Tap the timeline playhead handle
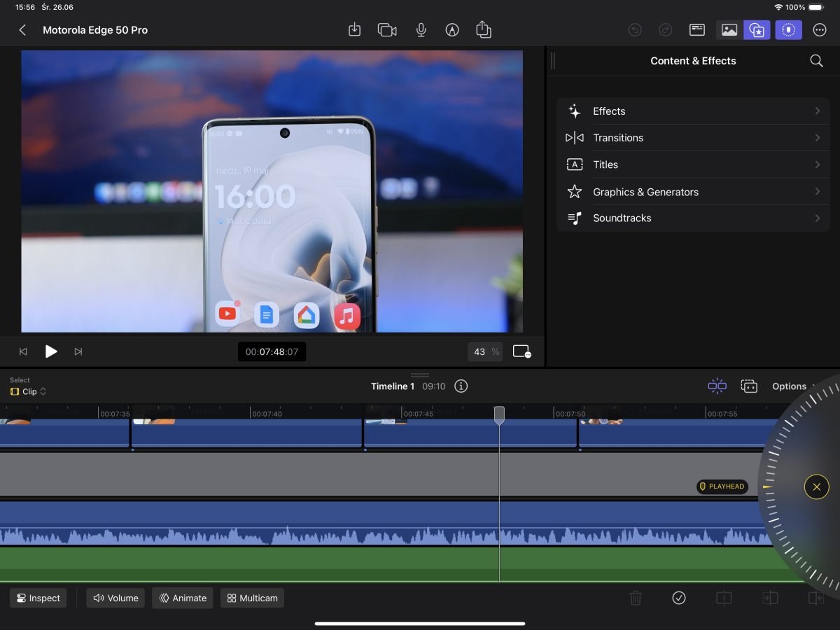This screenshot has height=630, width=840. coord(499,415)
